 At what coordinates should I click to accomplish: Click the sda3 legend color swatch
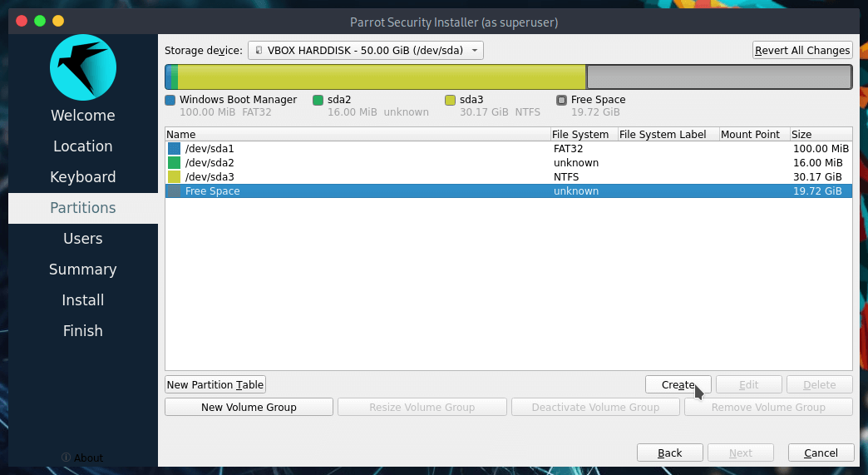click(x=450, y=100)
